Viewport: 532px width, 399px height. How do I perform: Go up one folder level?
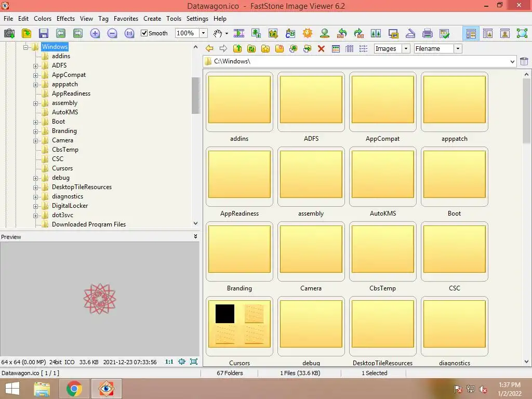tap(237, 48)
